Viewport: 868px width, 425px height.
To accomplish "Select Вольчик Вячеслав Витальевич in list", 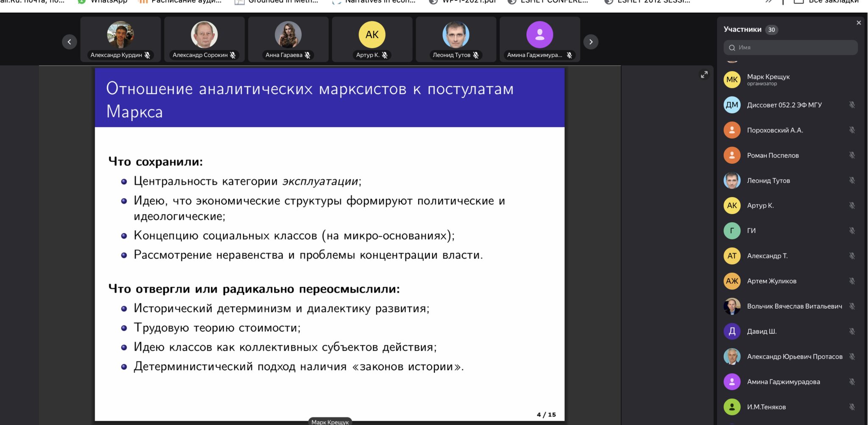I will coord(794,306).
